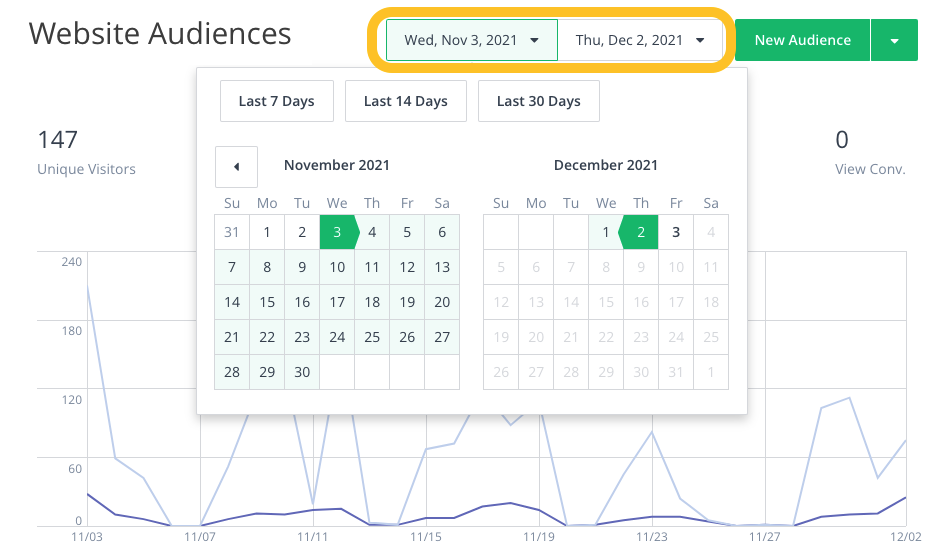Click the 12/02 label on chart axis
The image size is (933, 552).
click(906, 537)
